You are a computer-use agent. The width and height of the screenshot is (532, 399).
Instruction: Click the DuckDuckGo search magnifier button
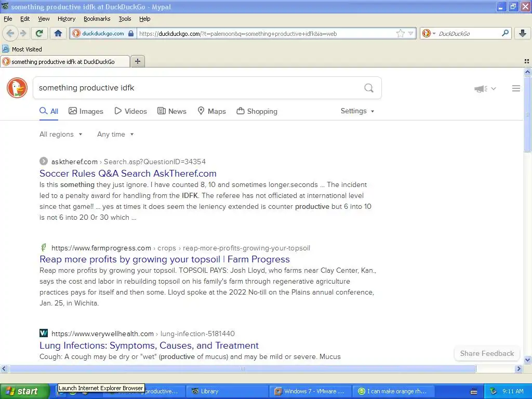click(369, 88)
